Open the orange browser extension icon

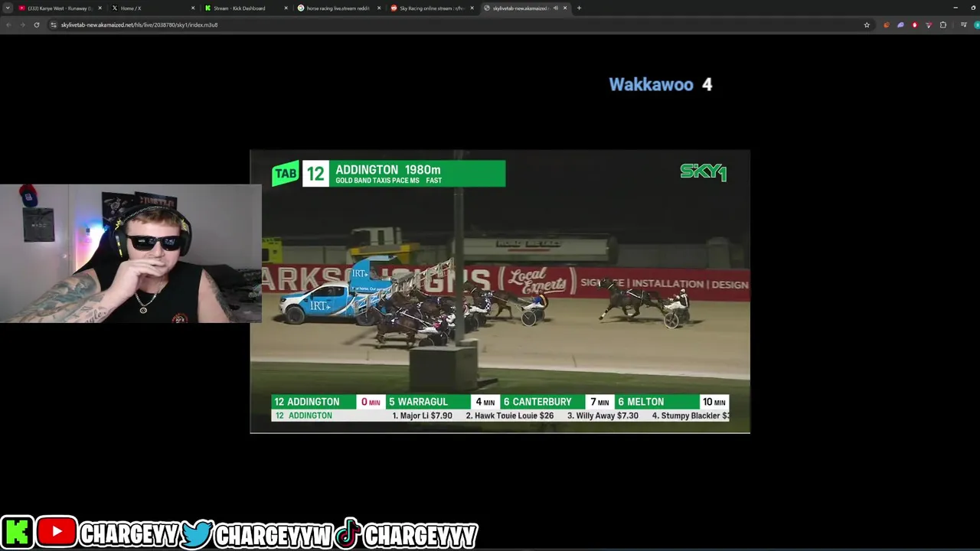887,24
